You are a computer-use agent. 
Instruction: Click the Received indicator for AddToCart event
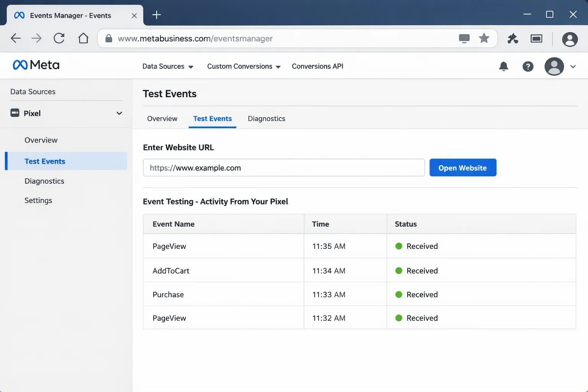399,271
